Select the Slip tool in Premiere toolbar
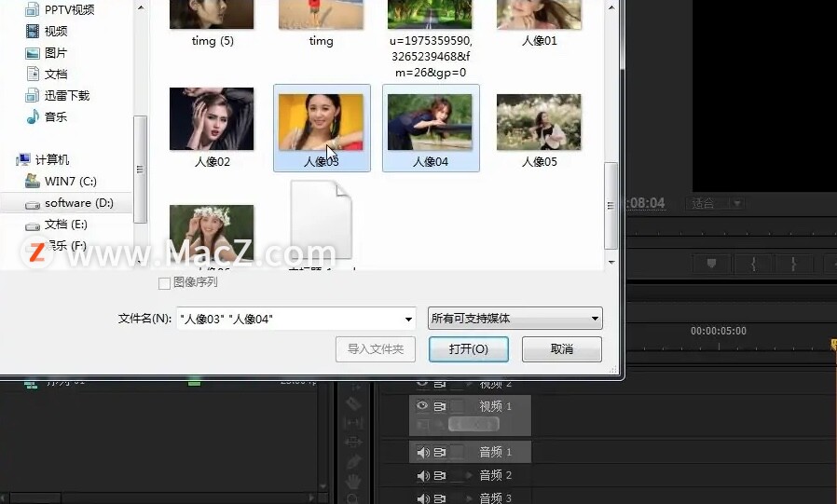837x504 pixels. 353,423
